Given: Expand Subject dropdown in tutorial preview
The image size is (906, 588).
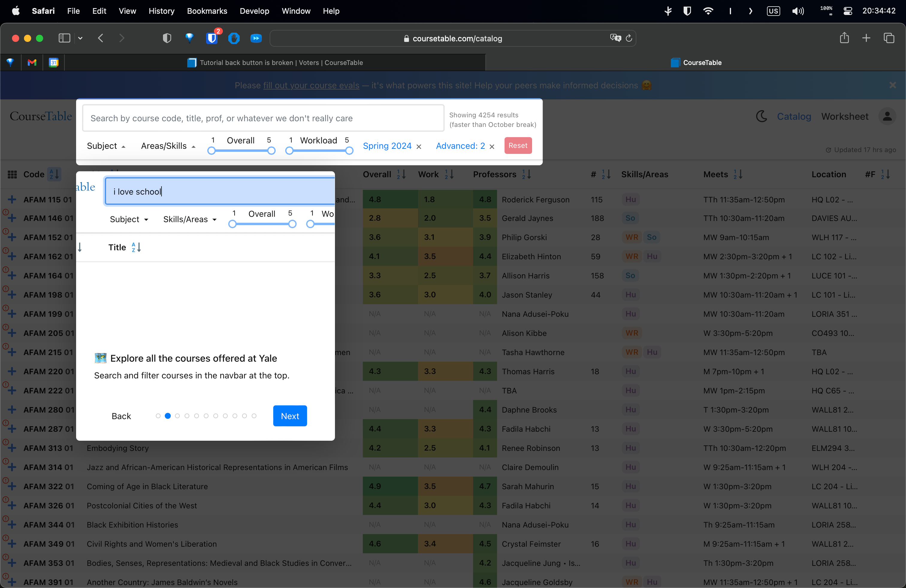Looking at the screenshot, I should pyautogui.click(x=129, y=219).
